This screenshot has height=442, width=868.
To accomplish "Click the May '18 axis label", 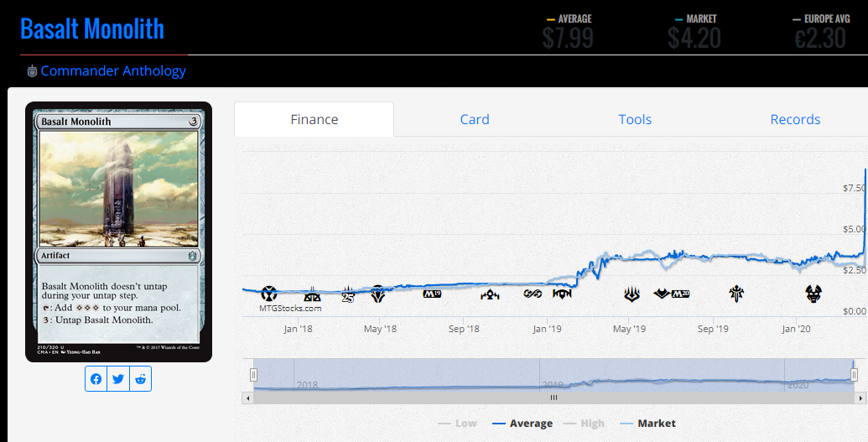I will point(380,329).
